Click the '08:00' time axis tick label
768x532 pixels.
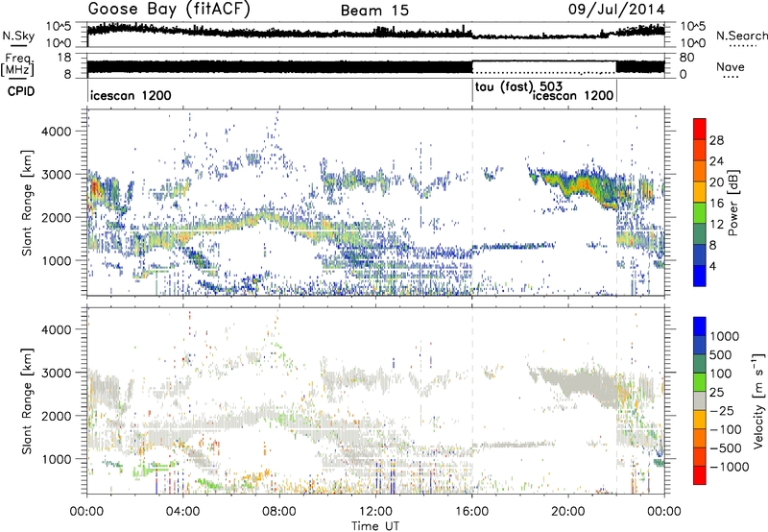click(279, 512)
